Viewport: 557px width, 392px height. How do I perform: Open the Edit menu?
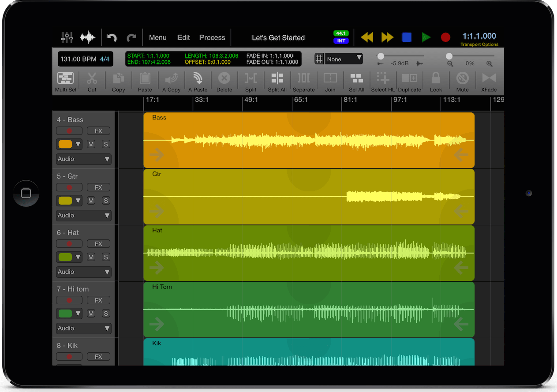[183, 38]
